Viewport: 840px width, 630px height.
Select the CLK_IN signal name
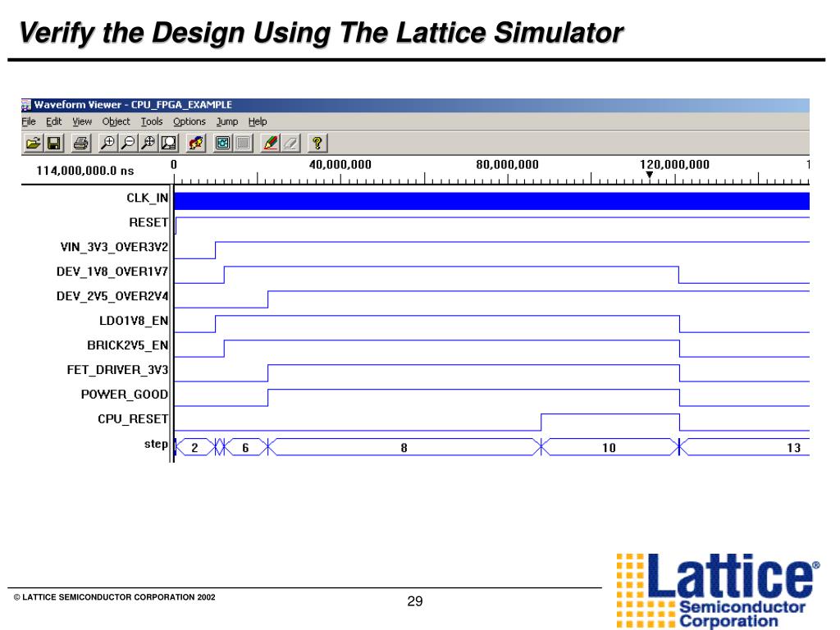click(x=148, y=199)
